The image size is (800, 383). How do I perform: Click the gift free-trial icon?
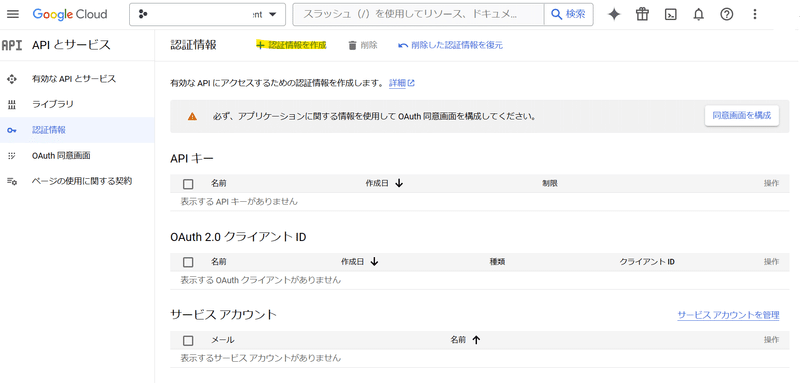coord(642,14)
